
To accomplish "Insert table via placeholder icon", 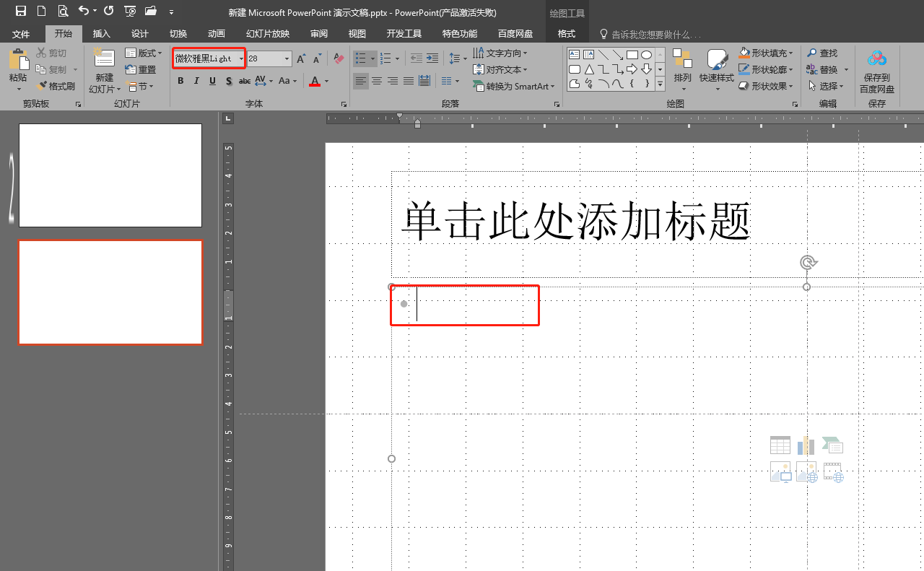I will [x=780, y=445].
